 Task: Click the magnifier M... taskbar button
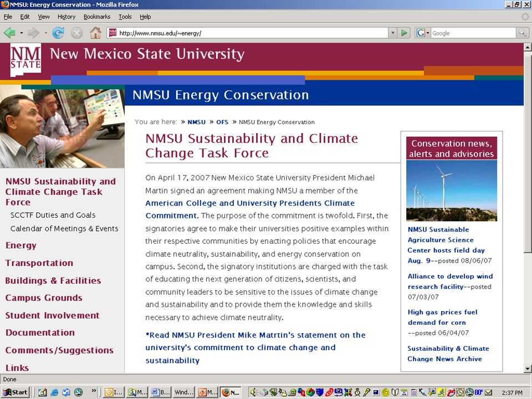pyautogui.click(x=137, y=392)
